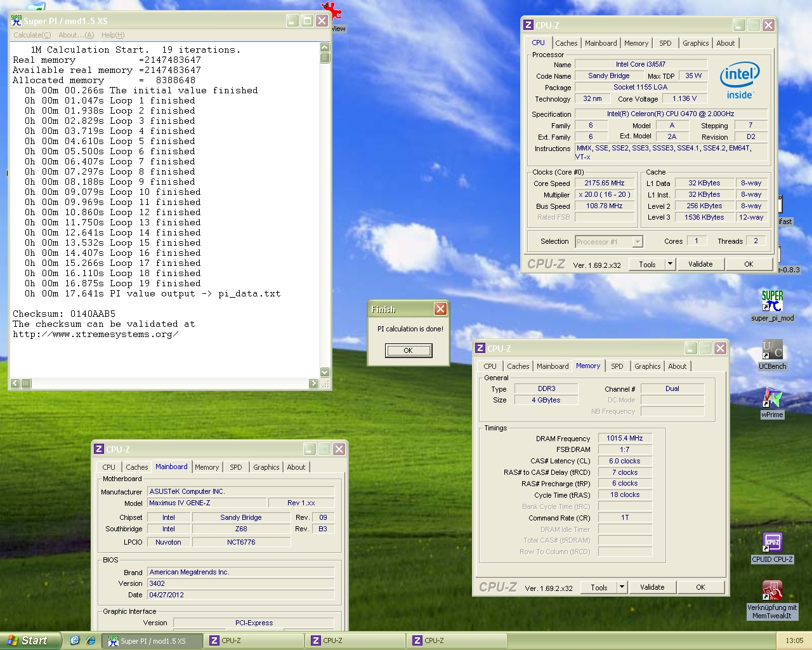Screen dimensions: 812x650
Task: Open About tab in top CPU-Z window
Action: pos(726,43)
